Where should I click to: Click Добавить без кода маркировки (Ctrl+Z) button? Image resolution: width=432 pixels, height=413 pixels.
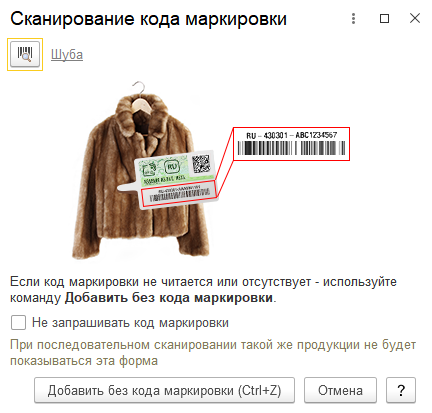click(x=164, y=390)
